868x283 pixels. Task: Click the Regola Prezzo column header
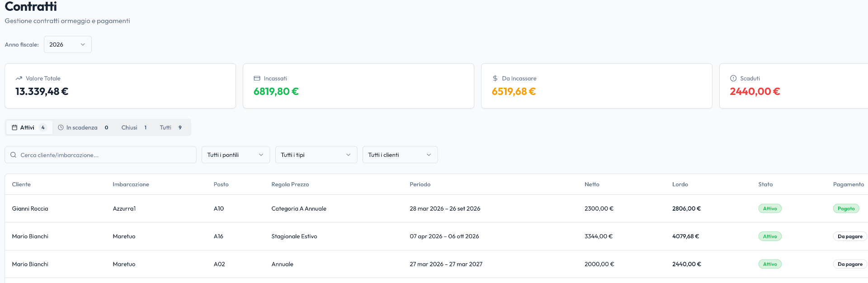pos(290,184)
